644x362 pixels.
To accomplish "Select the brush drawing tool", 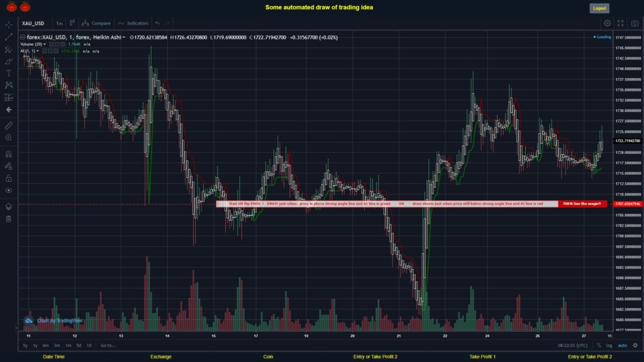I will [x=9, y=61].
